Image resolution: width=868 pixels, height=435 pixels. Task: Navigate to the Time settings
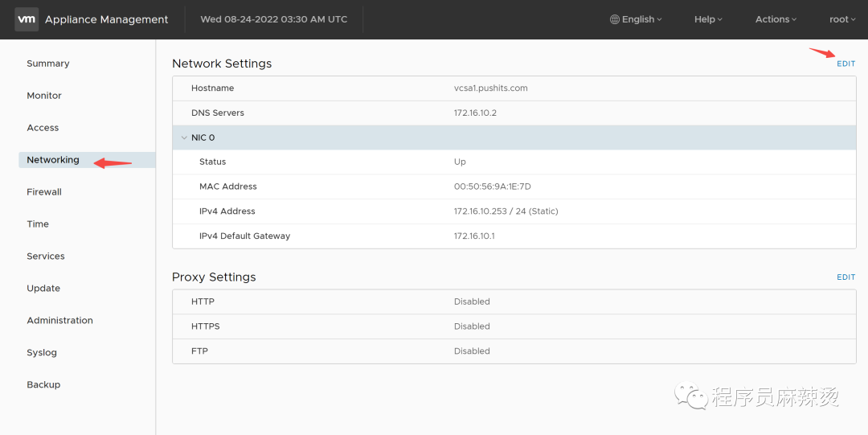(x=38, y=224)
